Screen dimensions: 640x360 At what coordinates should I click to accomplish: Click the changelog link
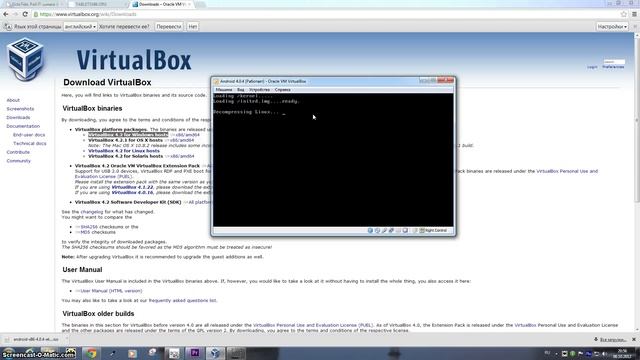[x=92, y=212]
